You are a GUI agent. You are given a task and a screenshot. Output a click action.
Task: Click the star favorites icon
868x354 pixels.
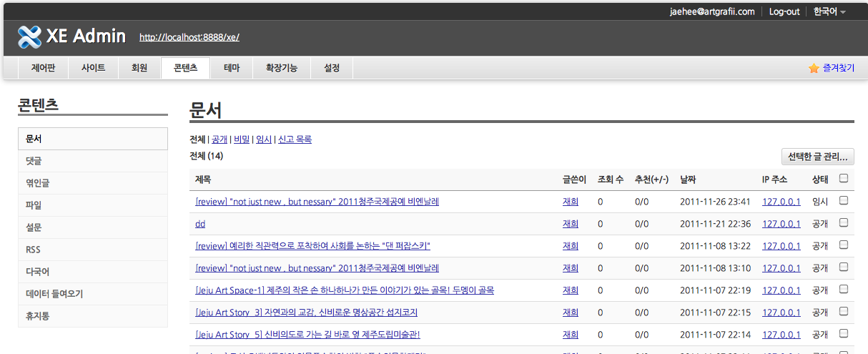click(813, 68)
